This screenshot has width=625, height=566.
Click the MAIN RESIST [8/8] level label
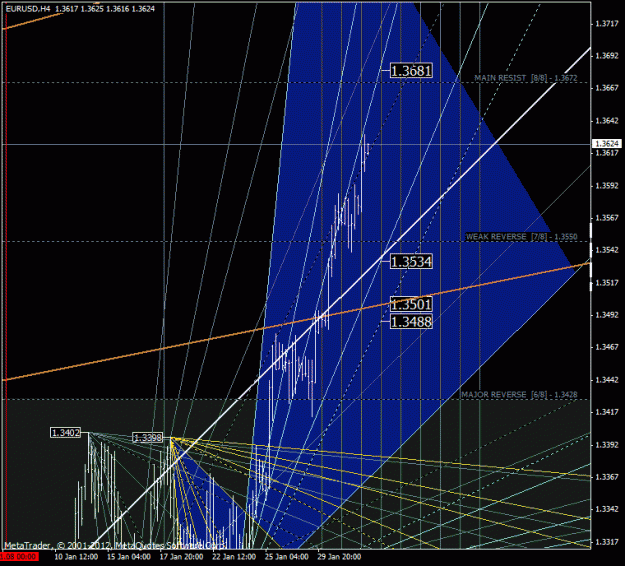tap(526, 78)
